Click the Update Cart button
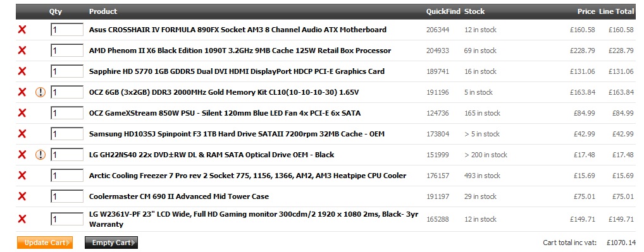The height and width of the screenshot is (252, 644). click(45, 243)
